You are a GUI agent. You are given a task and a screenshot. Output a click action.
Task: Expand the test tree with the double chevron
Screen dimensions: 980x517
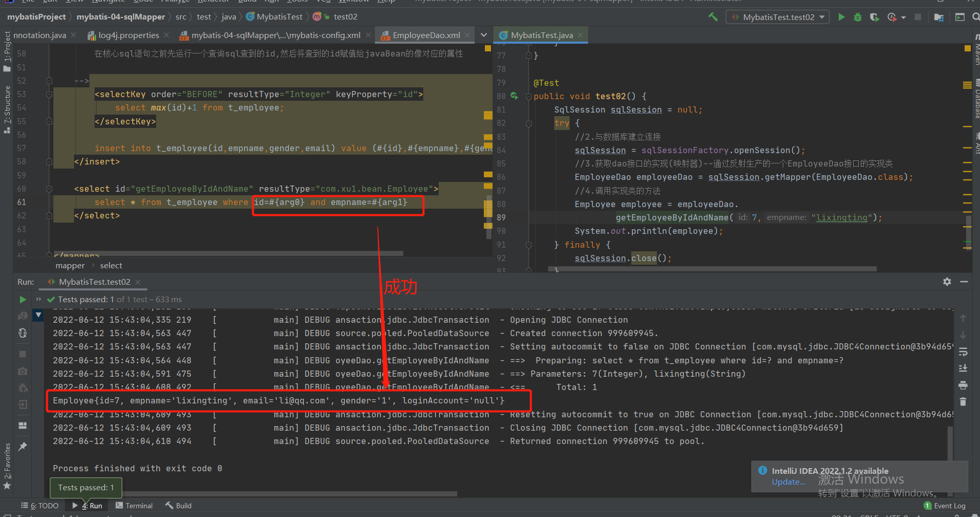coord(39,299)
